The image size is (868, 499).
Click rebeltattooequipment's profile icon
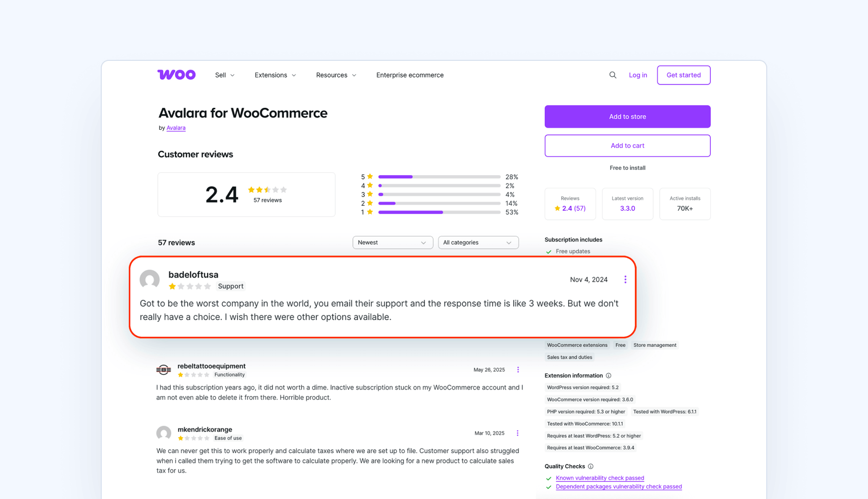coord(164,370)
